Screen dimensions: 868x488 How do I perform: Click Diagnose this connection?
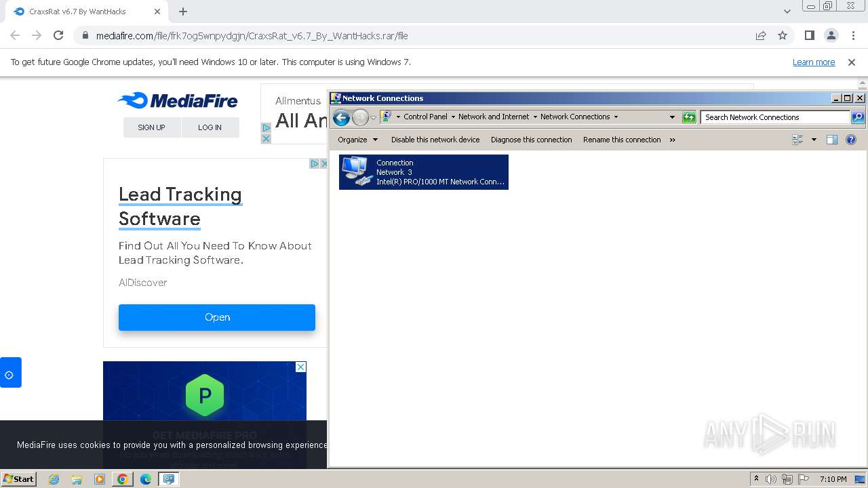[x=532, y=140]
